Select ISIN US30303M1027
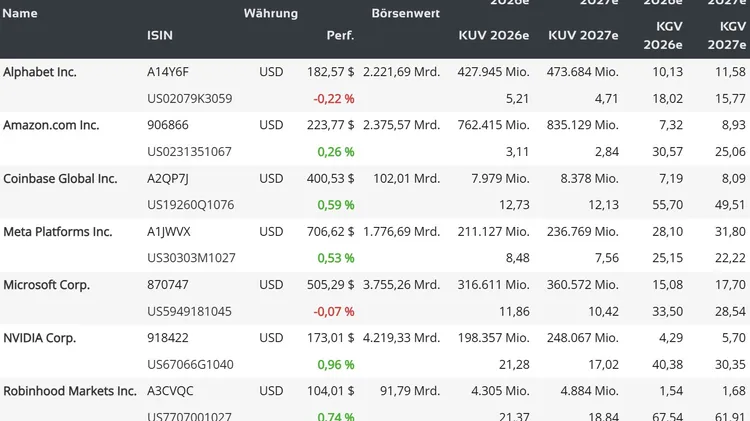This screenshot has width=750, height=421. (191, 258)
